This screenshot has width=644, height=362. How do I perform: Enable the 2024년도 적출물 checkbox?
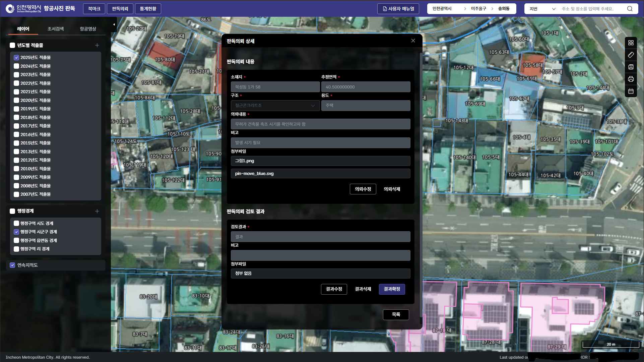(16, 66)
